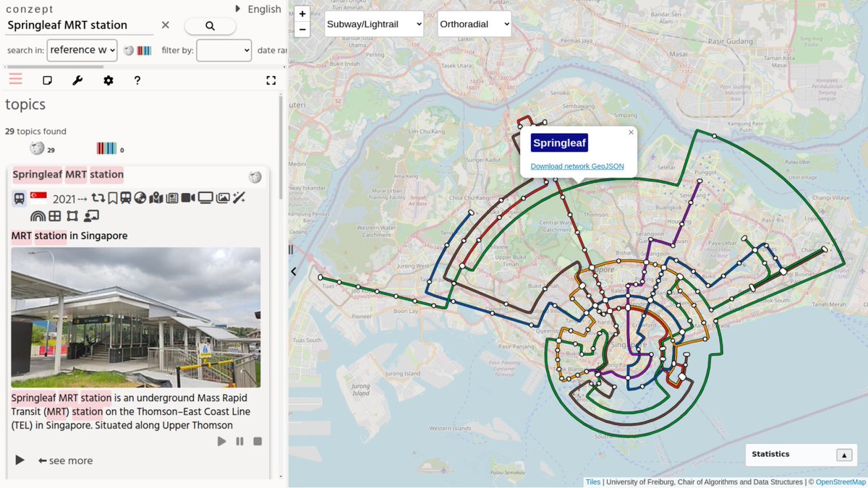
Task: Click the bookmark icon in topic card
Action: pos(112,198)
